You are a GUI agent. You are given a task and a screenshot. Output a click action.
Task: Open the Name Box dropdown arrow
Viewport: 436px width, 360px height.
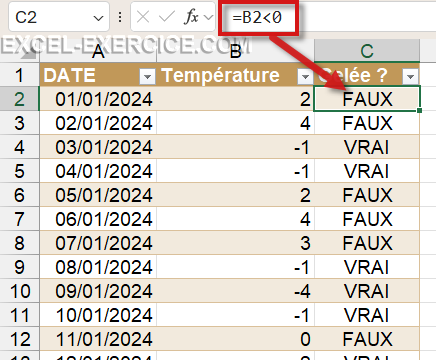(98, 18)
